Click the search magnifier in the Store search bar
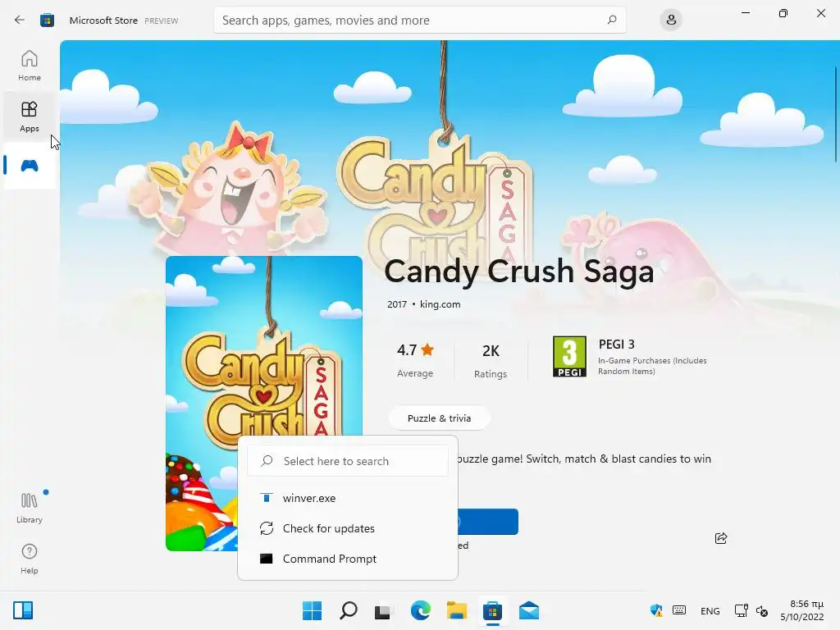The height and width of the screenshot is (630, 840). coord(612,20)
